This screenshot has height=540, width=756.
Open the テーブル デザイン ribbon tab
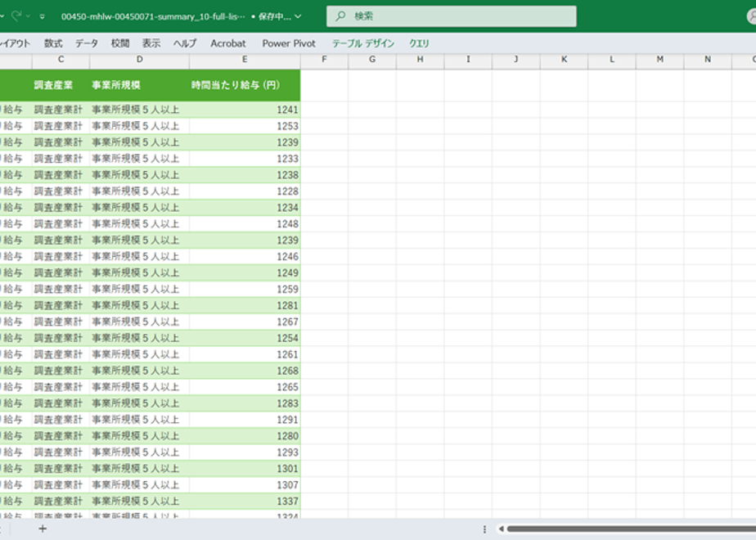[x=363, y=43]
